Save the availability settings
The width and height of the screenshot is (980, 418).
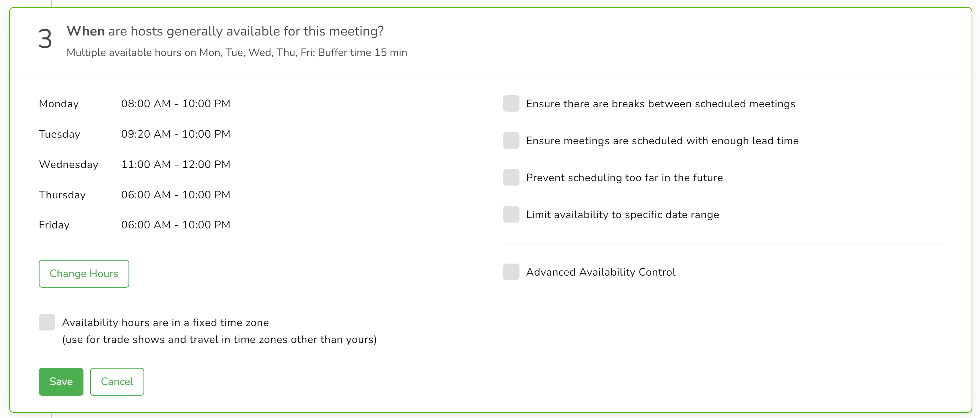[x=61, y=381]
